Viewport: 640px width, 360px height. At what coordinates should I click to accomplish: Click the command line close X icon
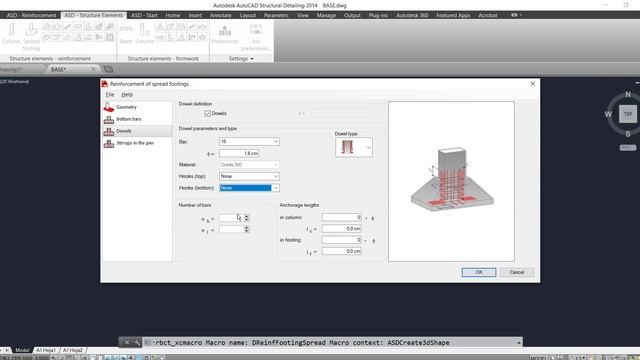pos(127,342)
